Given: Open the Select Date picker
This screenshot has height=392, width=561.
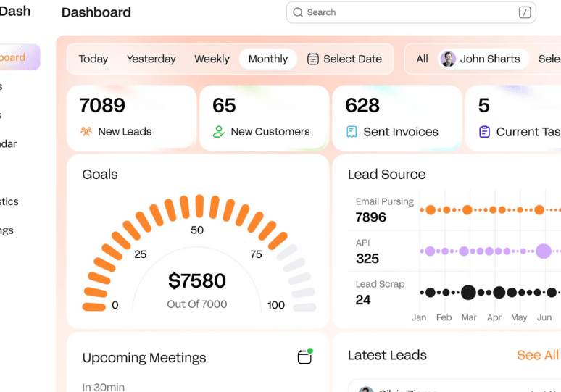Looking at the screenshot, I should 352,59.
